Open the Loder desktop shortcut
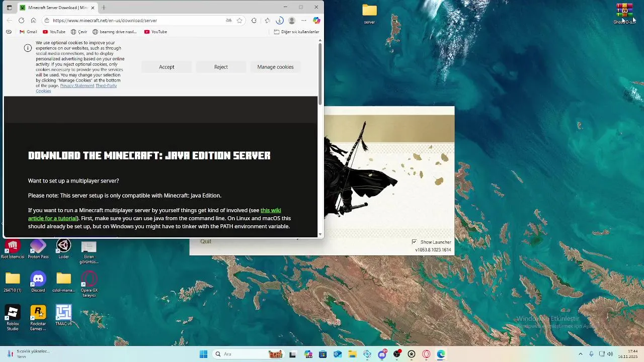 coord(63,249)
